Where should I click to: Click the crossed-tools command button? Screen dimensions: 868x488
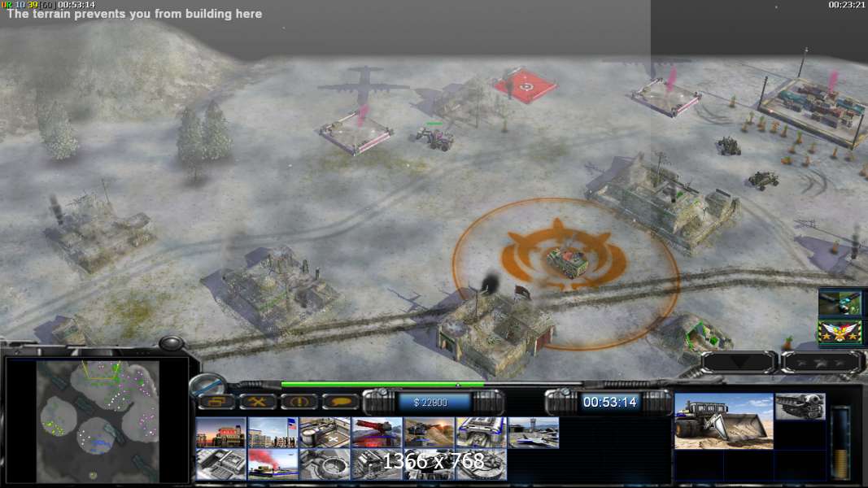257,402
